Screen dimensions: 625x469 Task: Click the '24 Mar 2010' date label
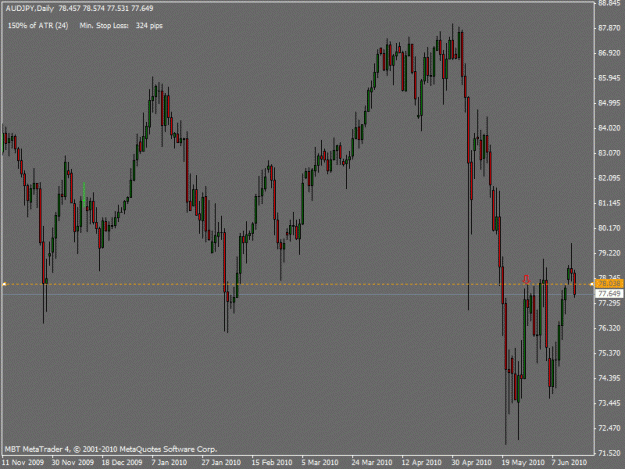pyautogui.click(x=372, y=463)
